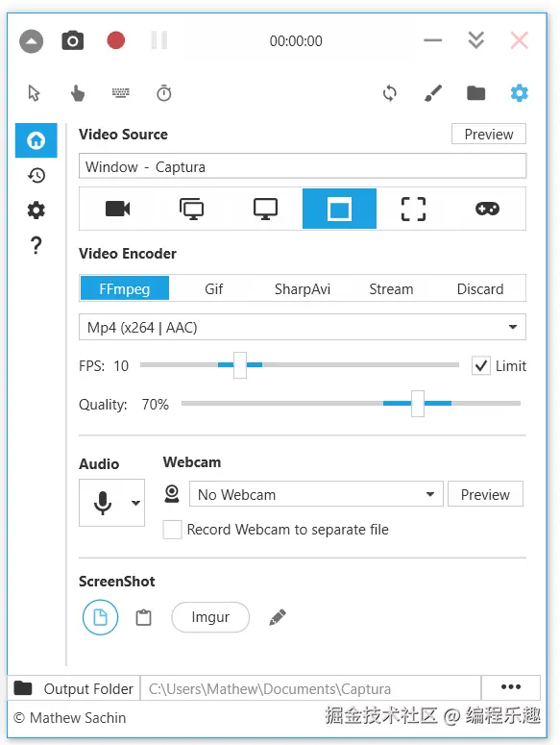Toggle mouse click overlay hand icon
This screenshot has width=560, height=745.
(78, 93)
